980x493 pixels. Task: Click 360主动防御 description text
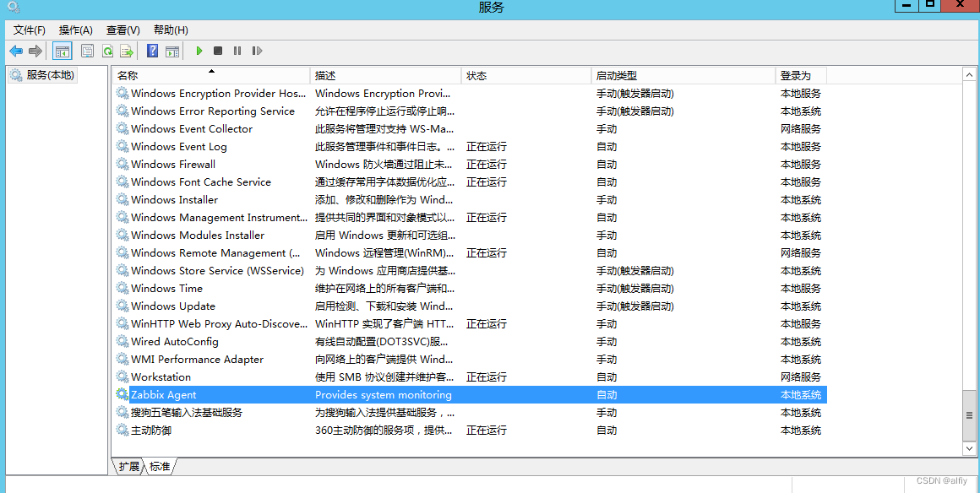click(384, 431)
